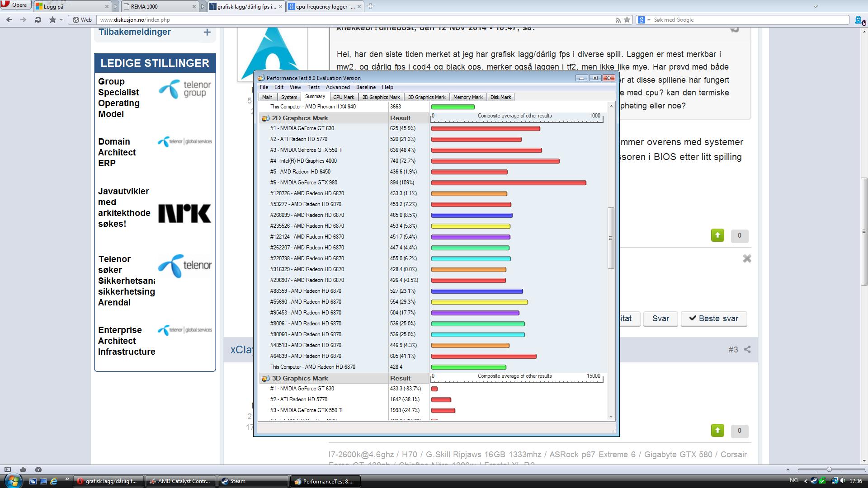
Task: Dismiss with the X icon beside the post
Action: pyautogui.click(x=747, y=258)
